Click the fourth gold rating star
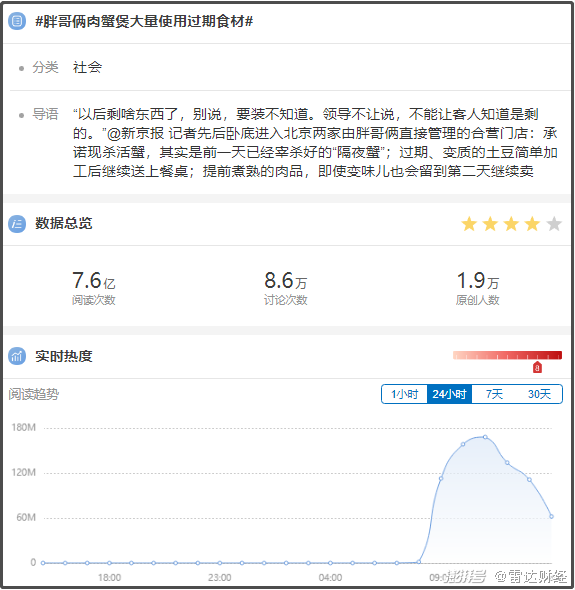Screen dimensions: 575x590 [532, 224]
